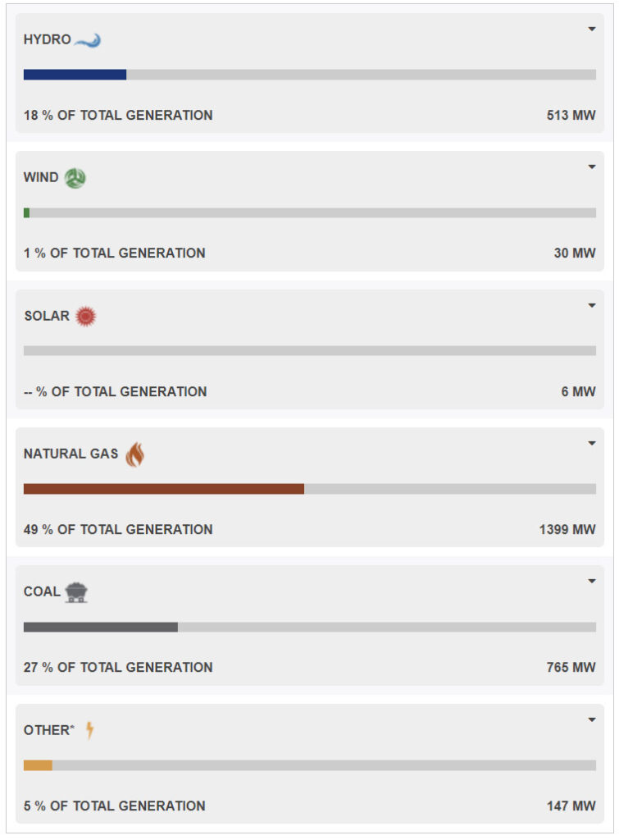
Task: Click the Natural Gas flame icon
Action: point(134,454)
